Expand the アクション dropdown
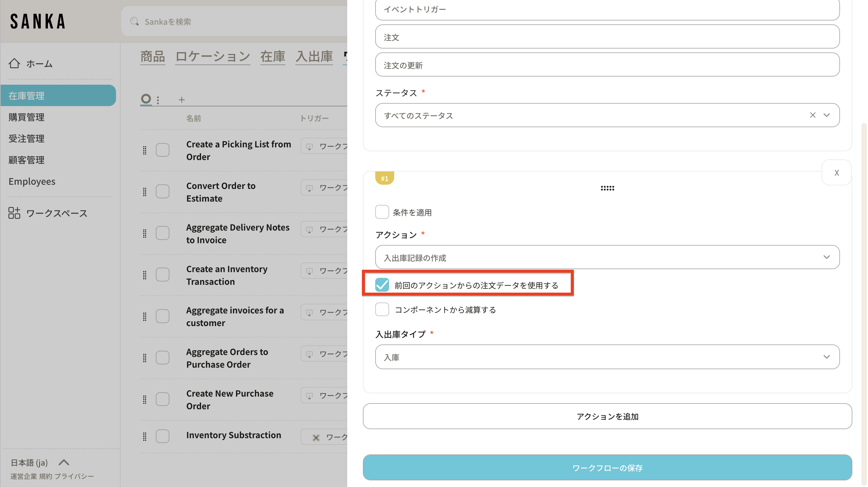The width and height of the screenshot is (868, 487). point(607,257)
